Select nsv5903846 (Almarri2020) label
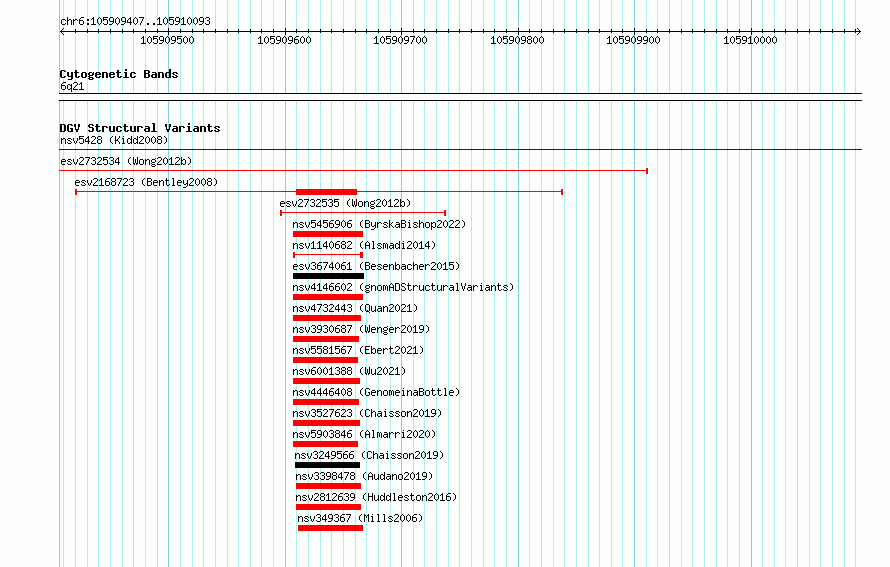 point(364,434)
